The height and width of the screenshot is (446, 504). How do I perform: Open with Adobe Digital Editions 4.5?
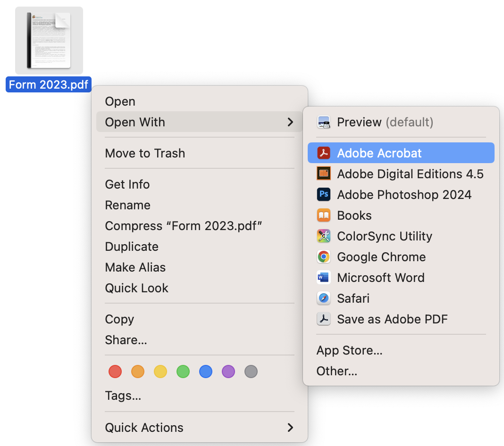tap(401, 173)
